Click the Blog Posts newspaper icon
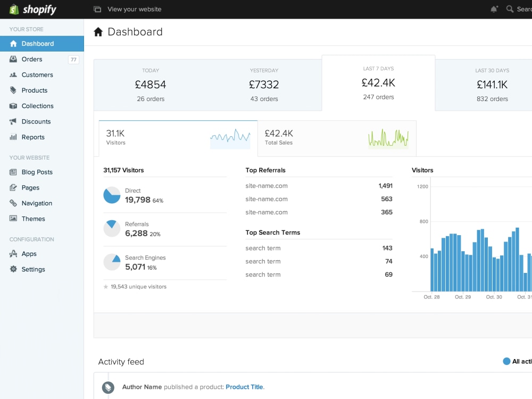Viewport: 532px width, 399px height. [x=13, y=172]
